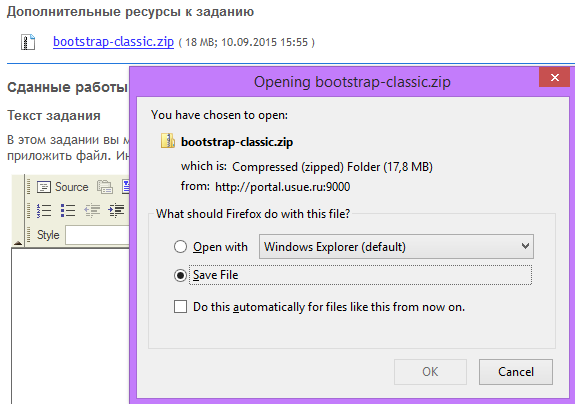This screenshot has width=575, height=404.
Task: Click the Source button in editor toolbar
Action: coord(63,187)
